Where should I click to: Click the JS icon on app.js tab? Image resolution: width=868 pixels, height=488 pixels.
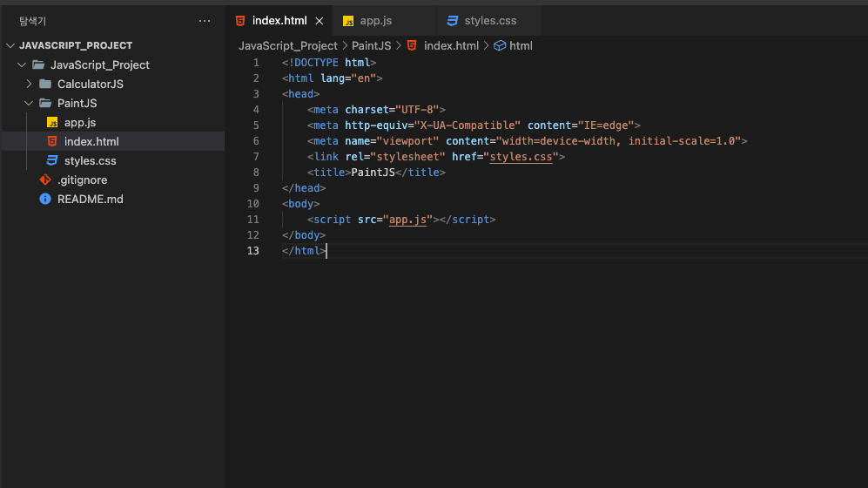[x=348, y=21]
